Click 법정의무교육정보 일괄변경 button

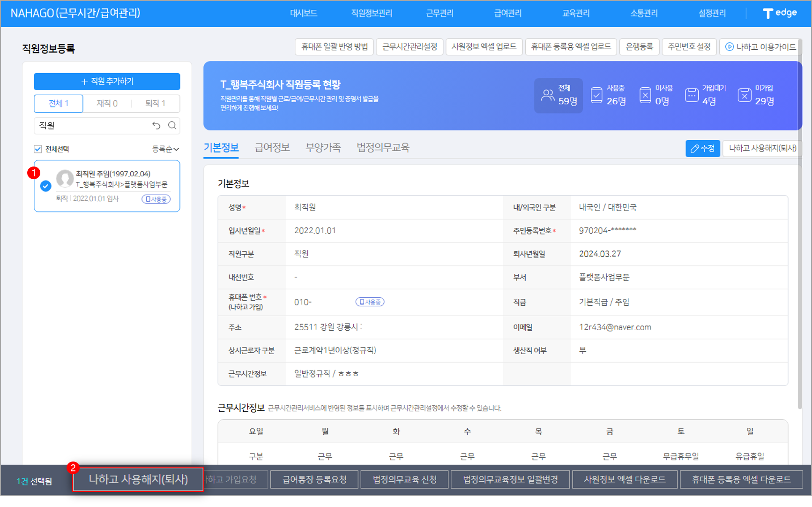[510, 479]
